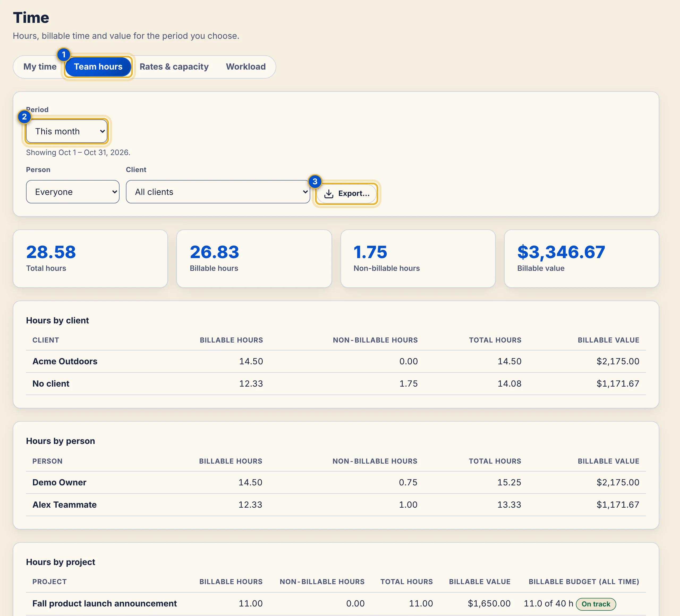Click the 28.58 Total hours card
This screenshot has height=616, width=680.
[x=90, y=259]
